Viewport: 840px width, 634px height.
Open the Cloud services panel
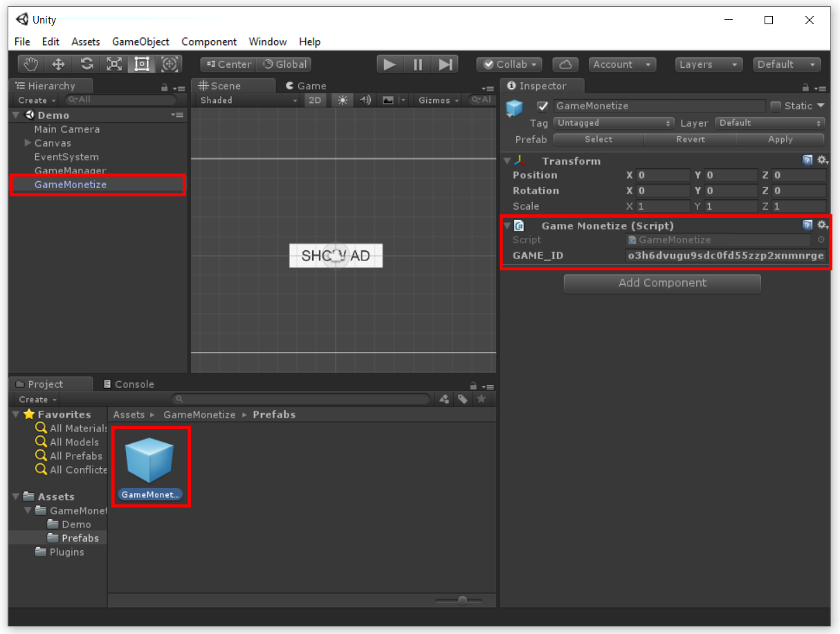(566, 64)
